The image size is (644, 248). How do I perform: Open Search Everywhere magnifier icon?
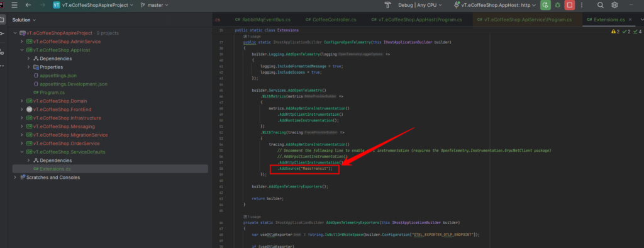[600, 5]
